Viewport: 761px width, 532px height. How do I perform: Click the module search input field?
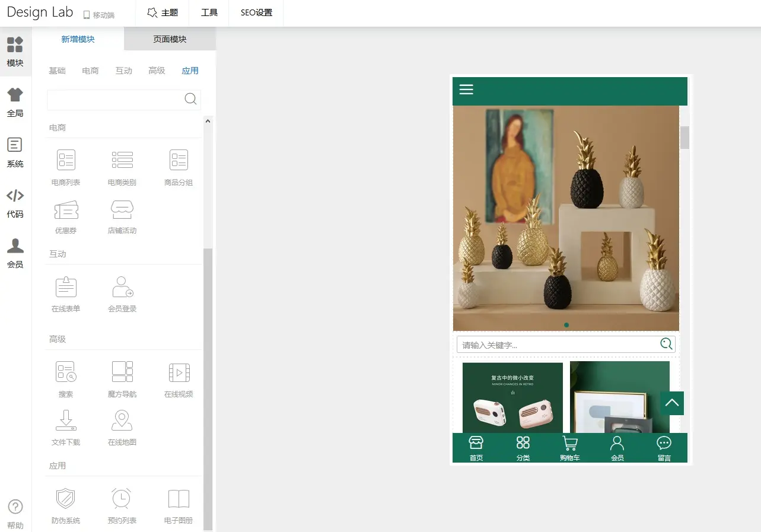point(114,99)
